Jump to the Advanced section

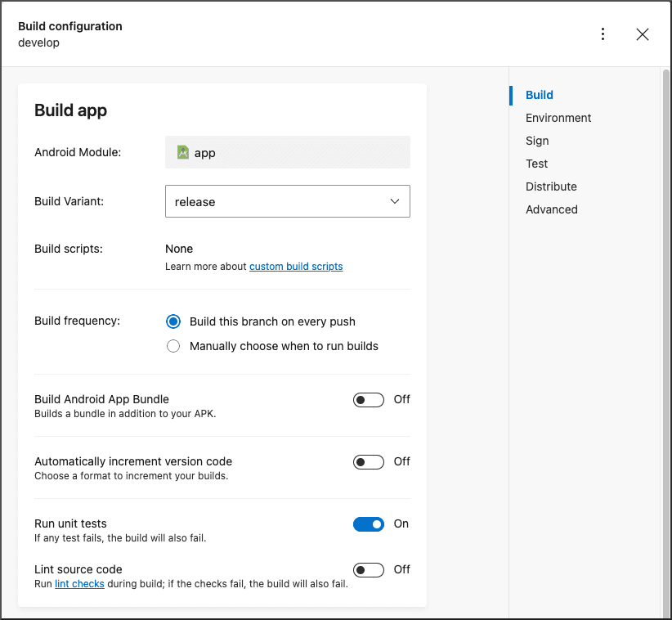pos(552,209)
